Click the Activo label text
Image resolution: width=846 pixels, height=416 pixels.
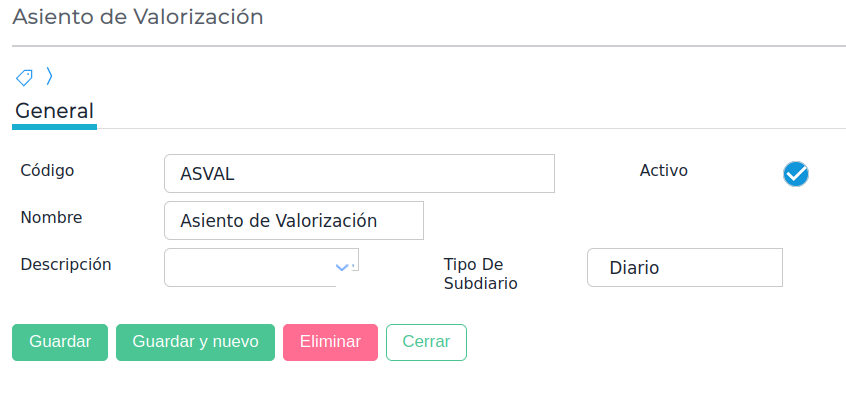tap(663, 170)
